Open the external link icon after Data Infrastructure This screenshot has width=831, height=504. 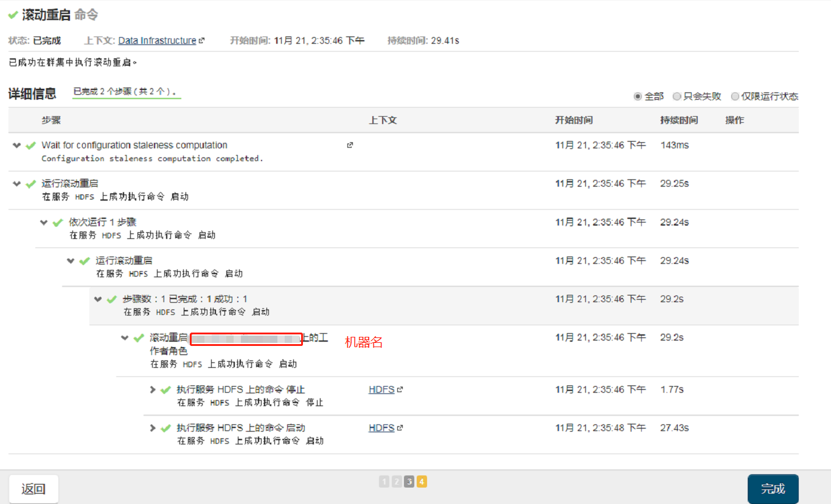pos(201,40)
